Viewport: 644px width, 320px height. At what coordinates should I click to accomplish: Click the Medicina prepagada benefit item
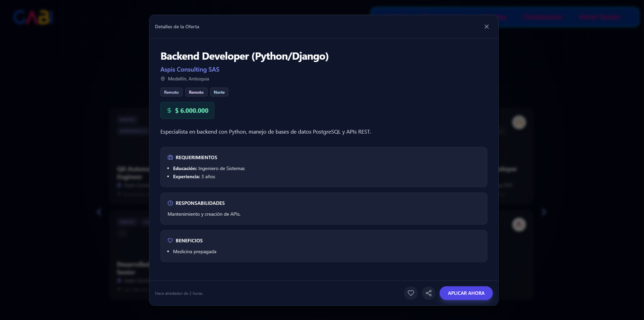(x=195, y=252)
